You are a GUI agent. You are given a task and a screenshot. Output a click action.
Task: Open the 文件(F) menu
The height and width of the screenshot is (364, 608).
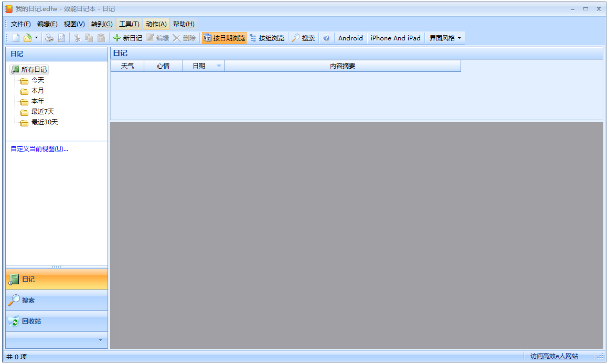pyautogui.click(x=21, y=24)
